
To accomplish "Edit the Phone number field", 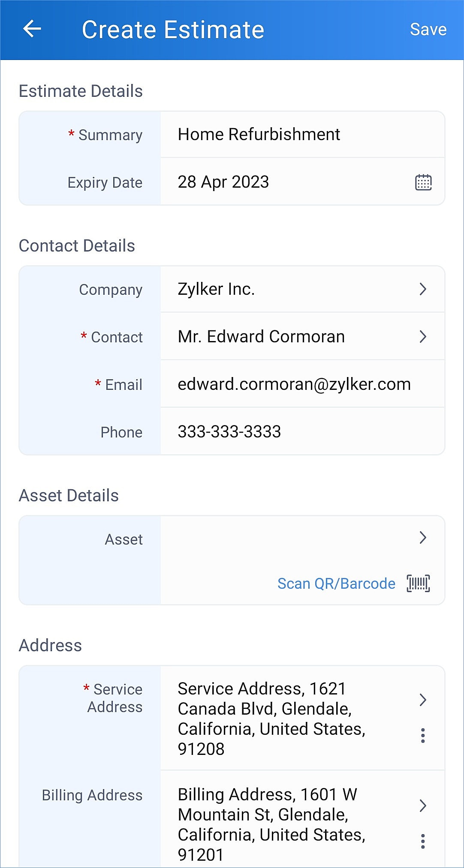I will click(x=302, y=432).
